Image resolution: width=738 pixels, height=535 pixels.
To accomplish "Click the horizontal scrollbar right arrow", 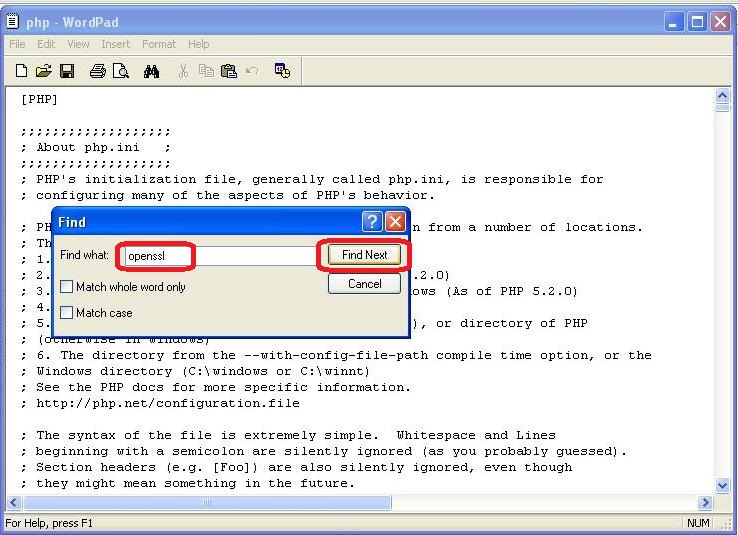I will coord(705,503).
